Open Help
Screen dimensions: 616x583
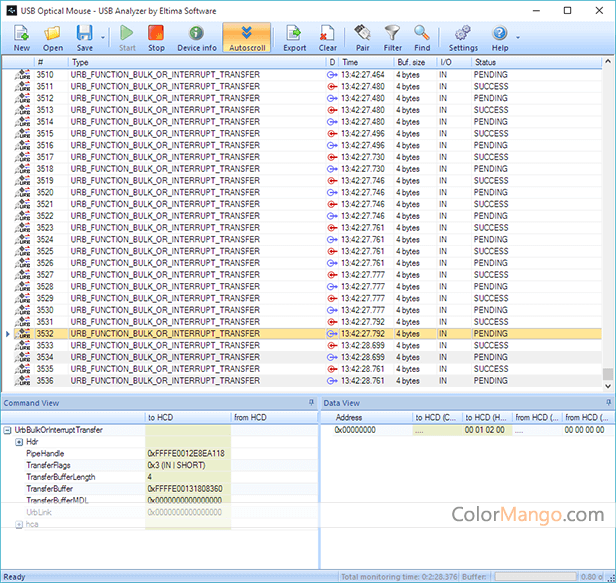pyautogui.click(x=500, y=38)
